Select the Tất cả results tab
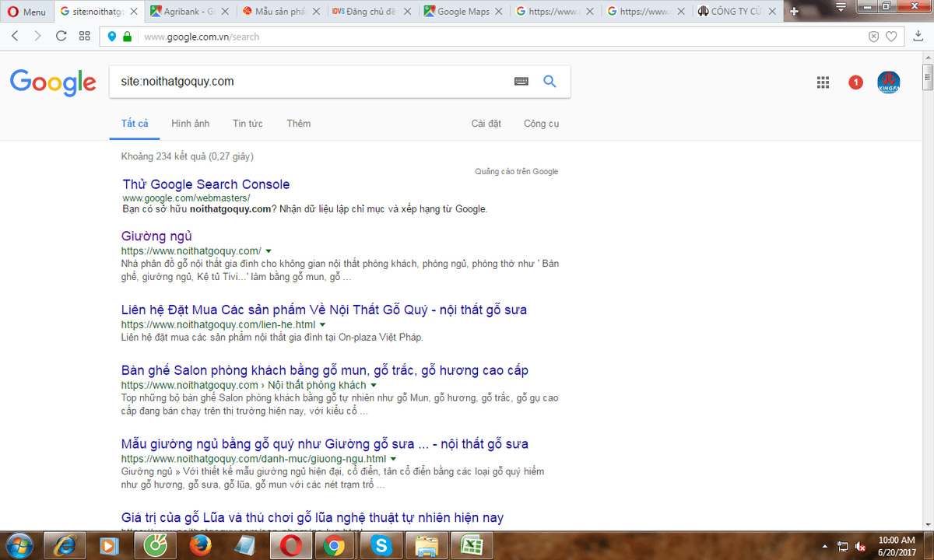This screenshot has width=934, height=560. point(135,124)
